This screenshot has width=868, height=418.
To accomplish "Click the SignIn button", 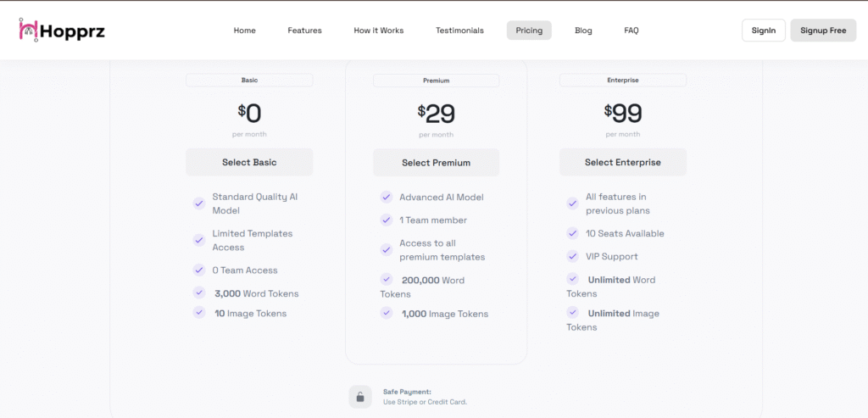I will pos(764,31).
